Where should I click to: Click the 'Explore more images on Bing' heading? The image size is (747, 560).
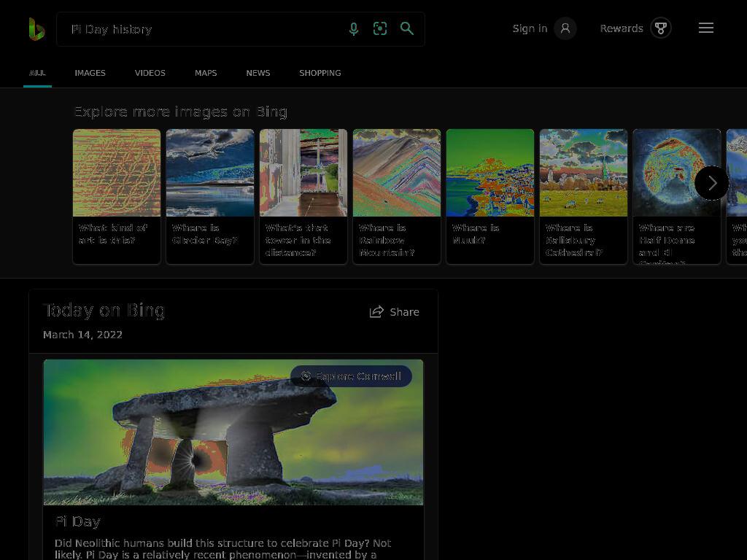pos(181,112)
